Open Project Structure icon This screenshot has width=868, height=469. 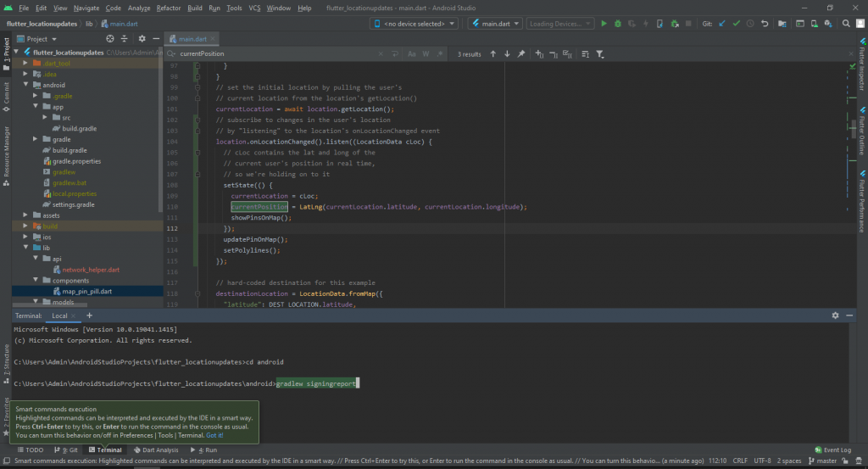pos(782,24)
